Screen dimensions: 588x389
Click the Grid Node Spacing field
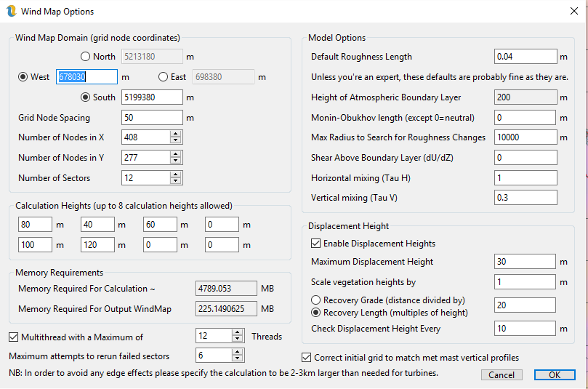pos(151,117)
